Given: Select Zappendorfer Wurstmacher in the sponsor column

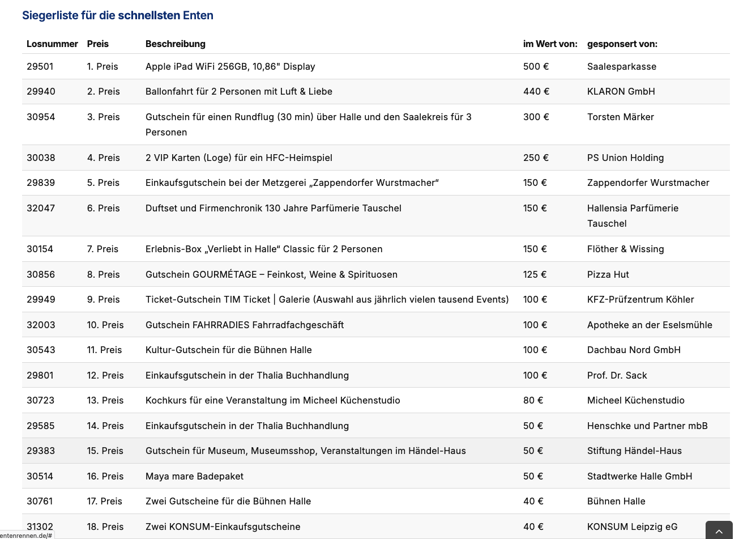Looking at the screenshot, I should click(x=648, y=183).
